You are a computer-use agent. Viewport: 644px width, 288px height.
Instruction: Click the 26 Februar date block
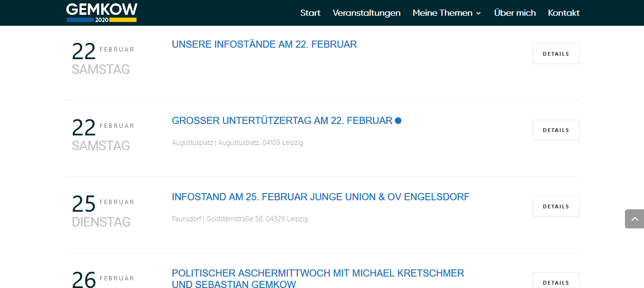click(x=103, y=279)
